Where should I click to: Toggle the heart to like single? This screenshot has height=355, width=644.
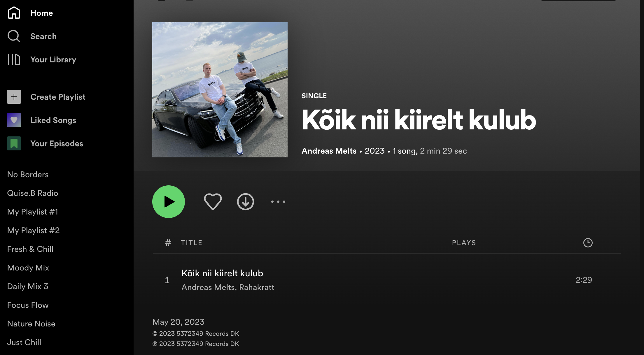point(213,202)
